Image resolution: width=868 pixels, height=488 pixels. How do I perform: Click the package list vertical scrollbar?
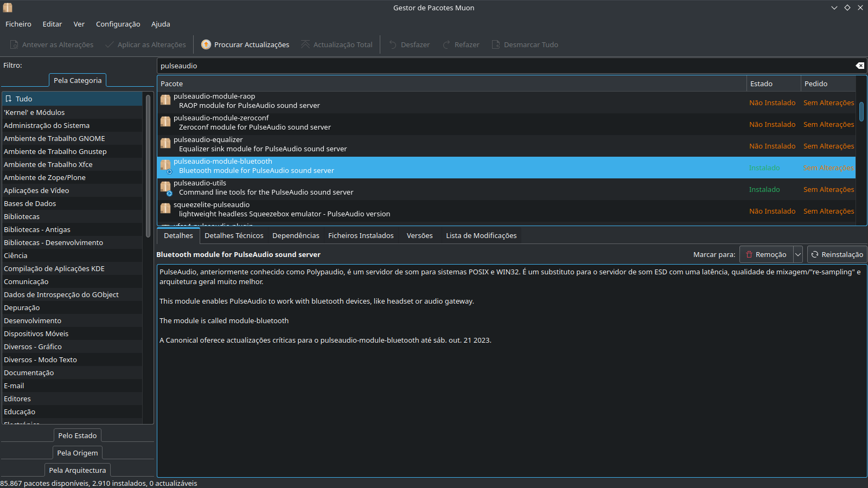tap(861, 111)
